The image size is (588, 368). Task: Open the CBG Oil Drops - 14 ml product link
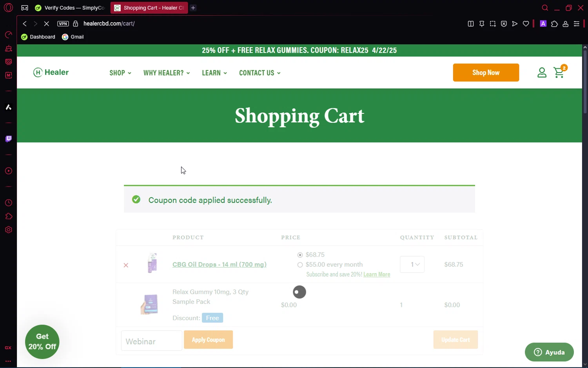(x=220, y=264)
